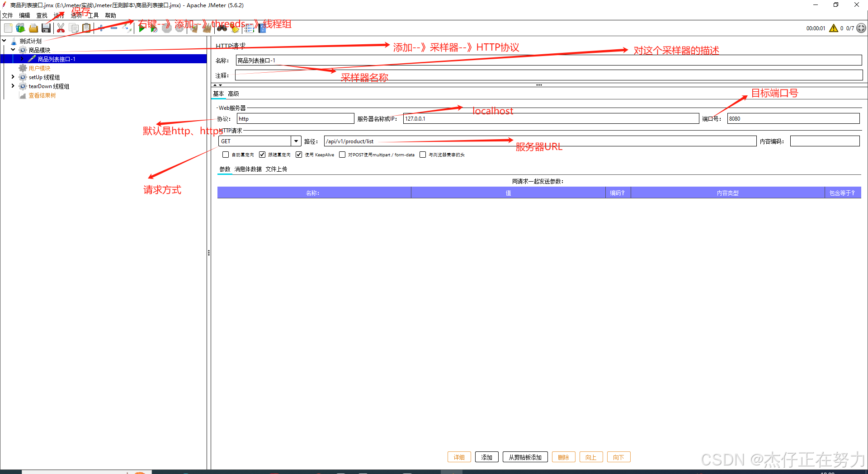Open the 帮助 menu

pos(110,15)
